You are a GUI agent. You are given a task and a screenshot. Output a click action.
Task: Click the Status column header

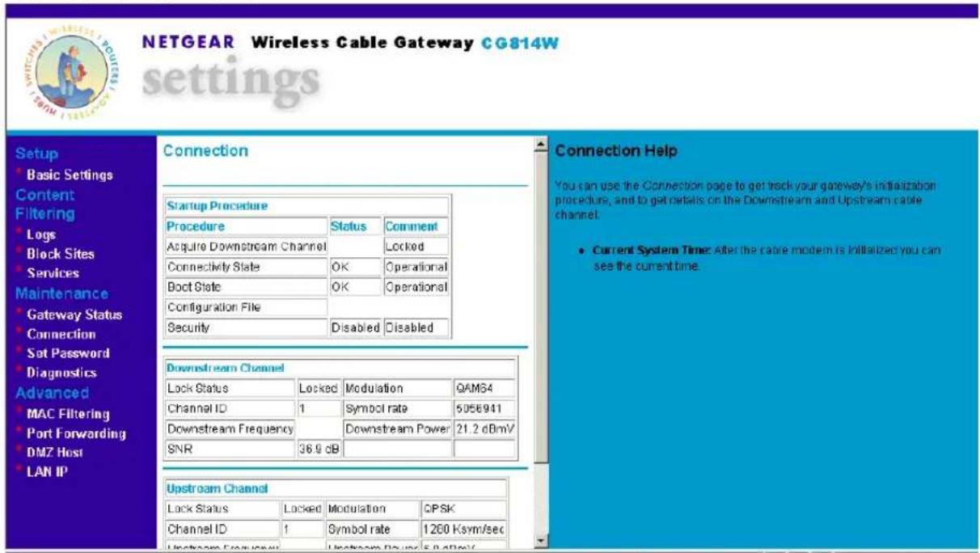(348, 226)
